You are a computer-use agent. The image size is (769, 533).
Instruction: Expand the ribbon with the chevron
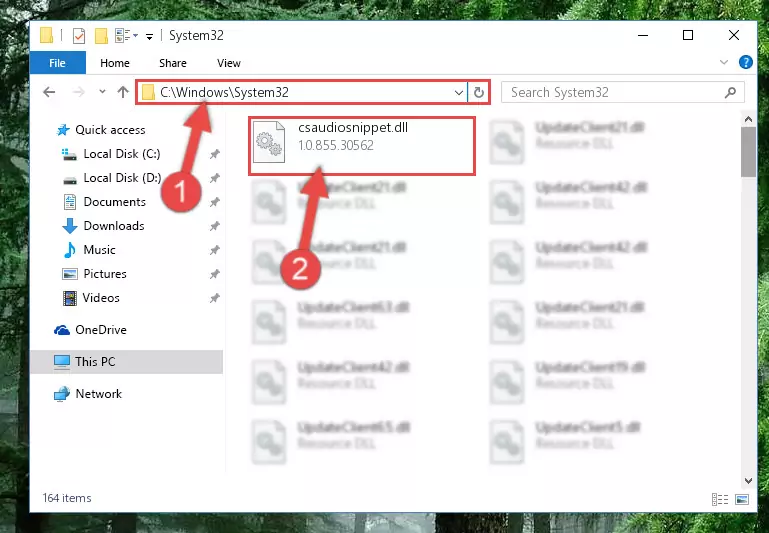[x=723, y=62]
